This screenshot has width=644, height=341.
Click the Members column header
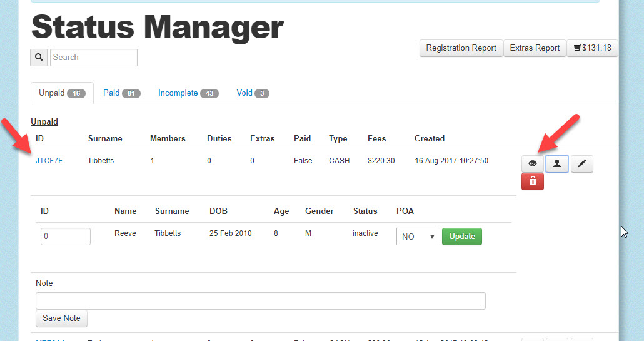168,139
